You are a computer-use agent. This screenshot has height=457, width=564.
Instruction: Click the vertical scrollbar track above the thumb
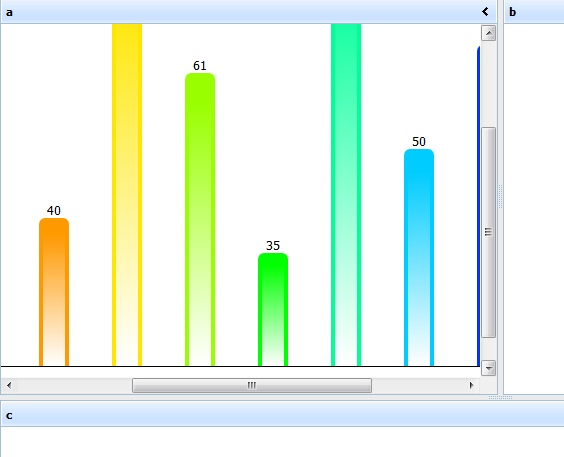tap(488, 84)
